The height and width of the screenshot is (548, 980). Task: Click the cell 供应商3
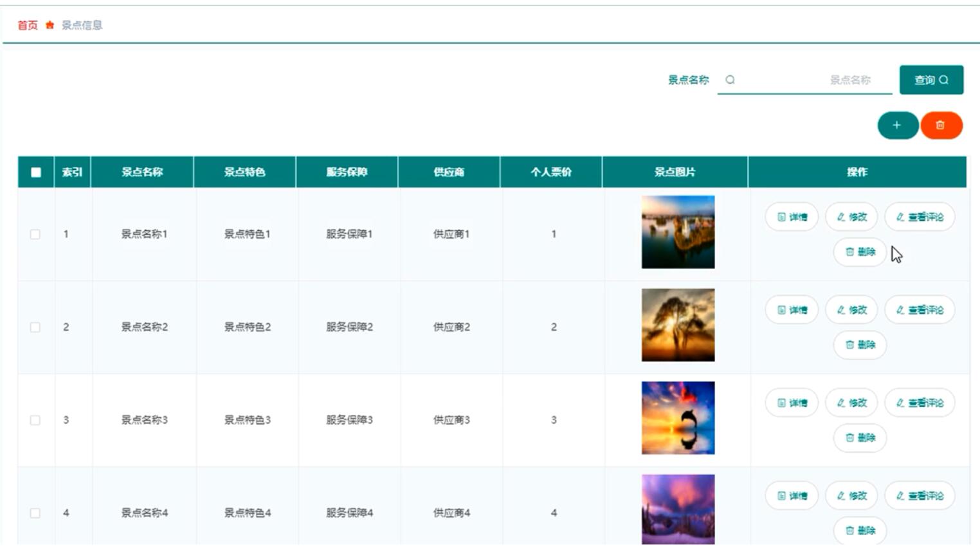tap(451, 420)
